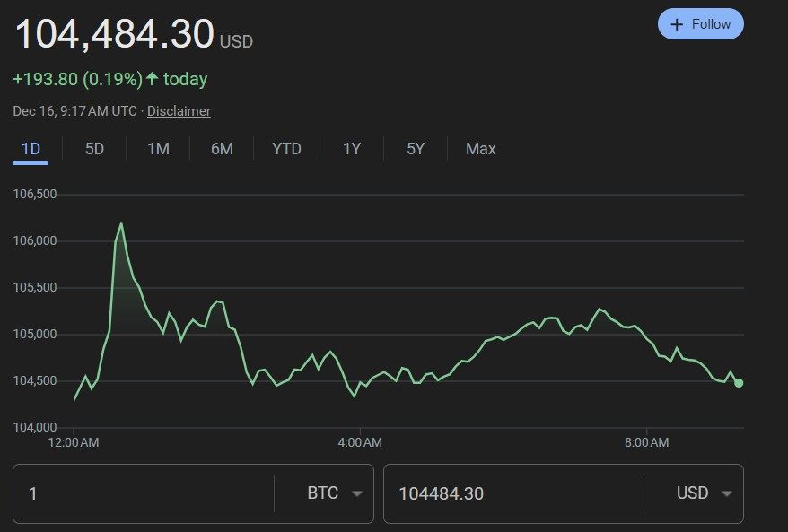Switch to the 5D tab
788x532 pixels.
click(94, 149)
